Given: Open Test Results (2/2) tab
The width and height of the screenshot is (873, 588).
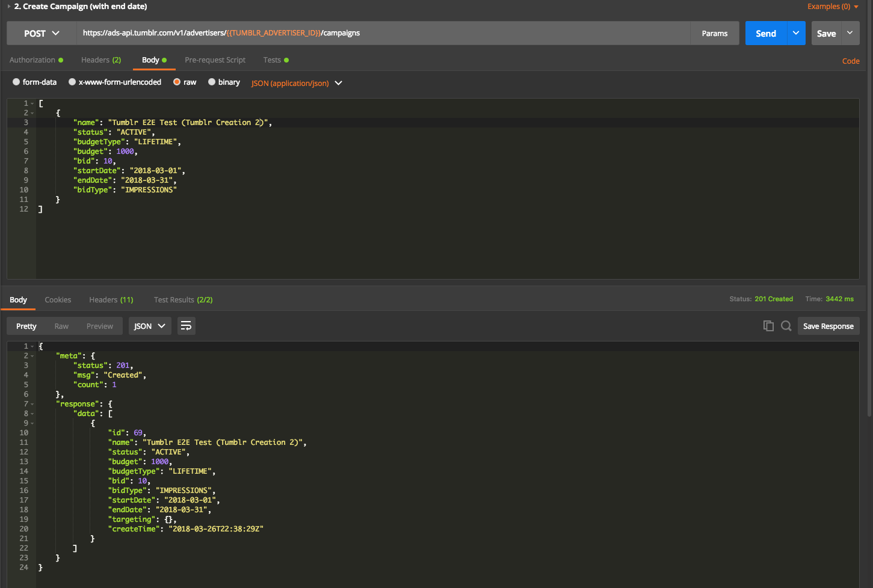Looking at the screenshot, I should [183, 299].
